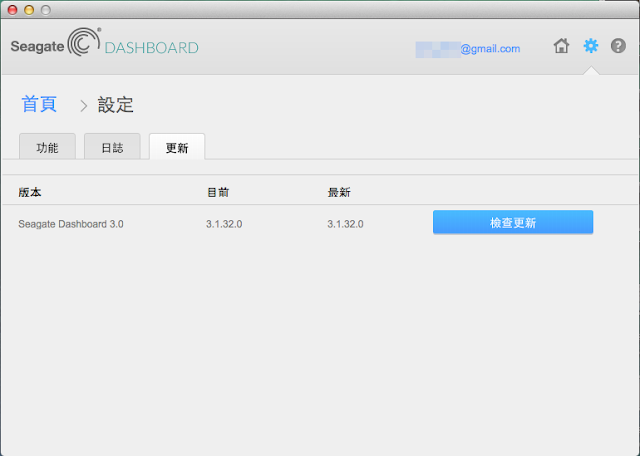The height and width of the screenshot is (456, 640).
Task: Open the Home icon in header
Action: tap(561, 46)
